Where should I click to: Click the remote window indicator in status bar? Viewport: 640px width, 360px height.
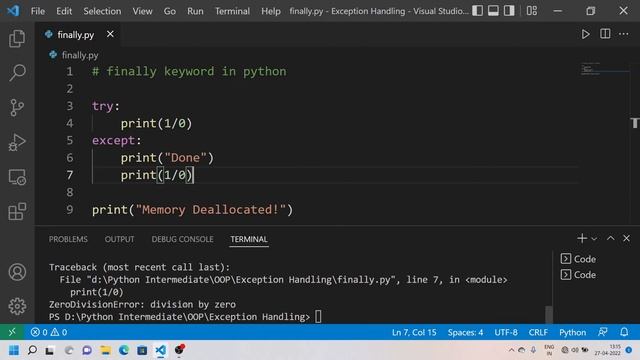pyautogui.click(x=12, y=332)
